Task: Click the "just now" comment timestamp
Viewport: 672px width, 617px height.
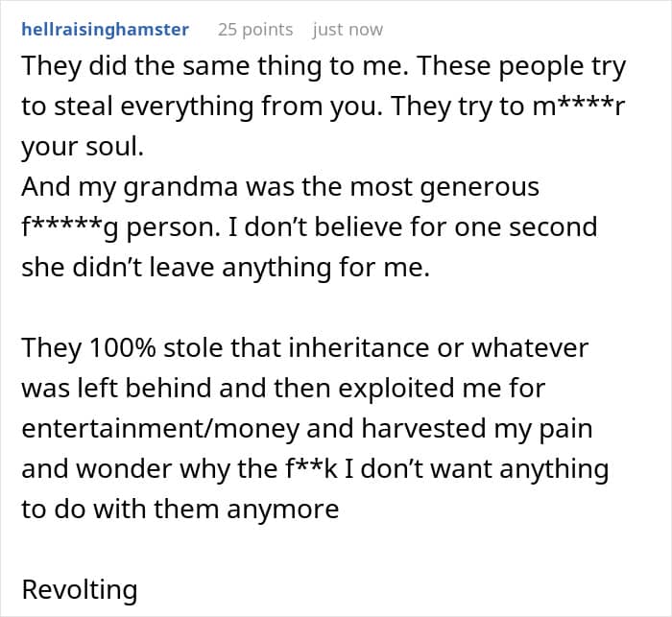Action: pos(348,29)
